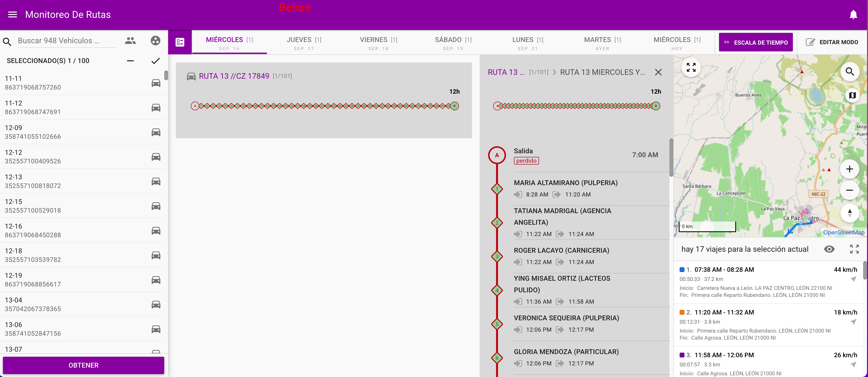Open RUTA 13 //CZ 17849 route card link
Viewport: 868px width, 377px height.
click(x=234, y=76)
